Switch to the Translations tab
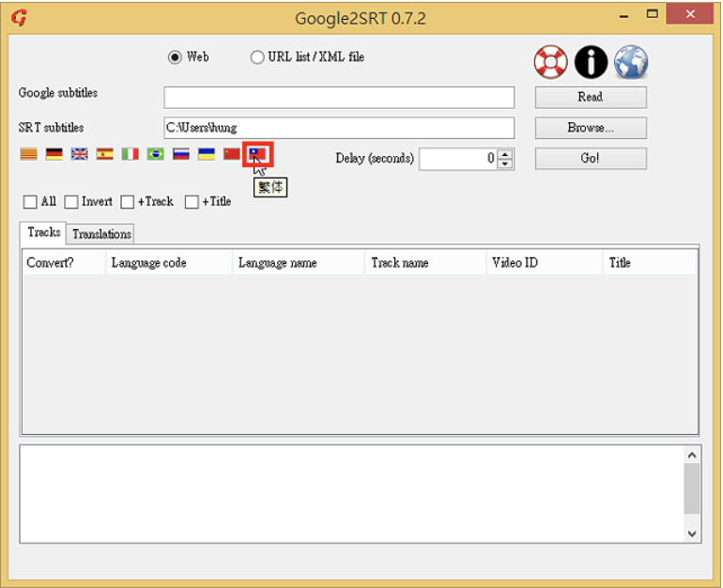This screenshot has width=723, height=588. [x=101, y=234]
